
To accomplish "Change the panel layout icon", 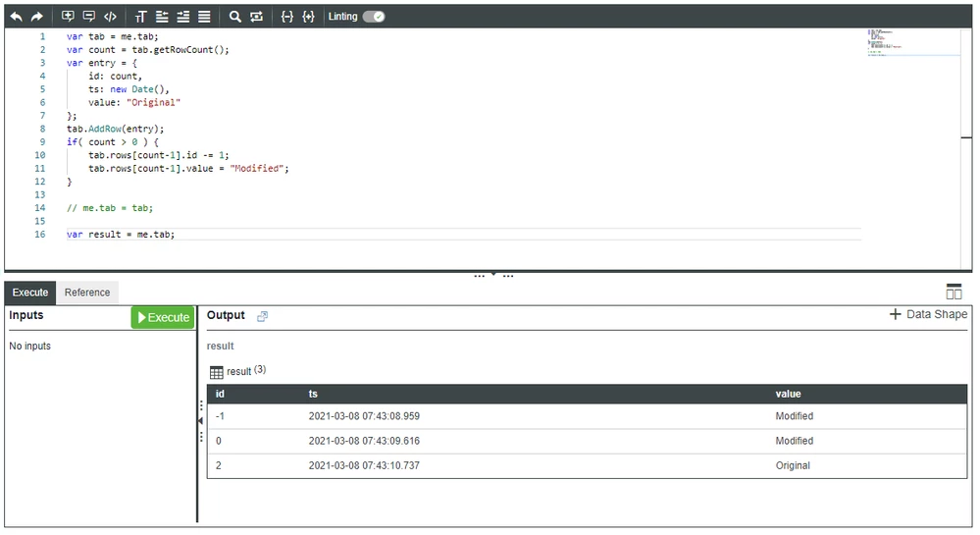I will coord(954,292).
